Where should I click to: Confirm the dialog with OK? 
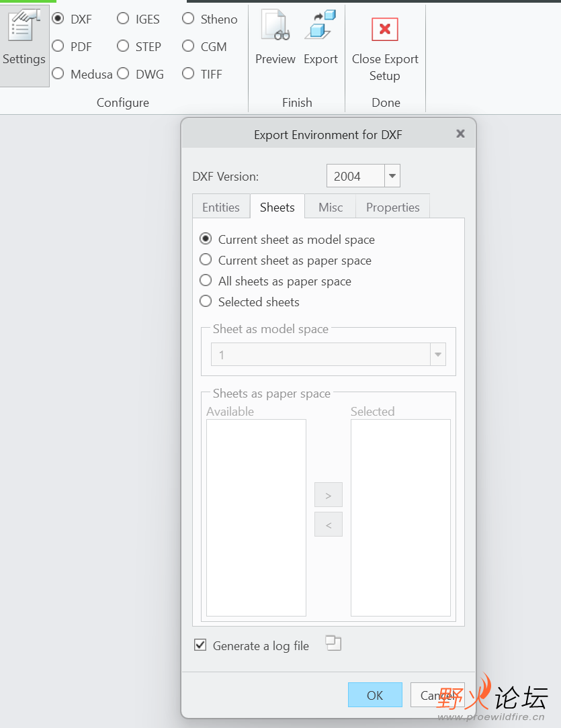(375, 695)
